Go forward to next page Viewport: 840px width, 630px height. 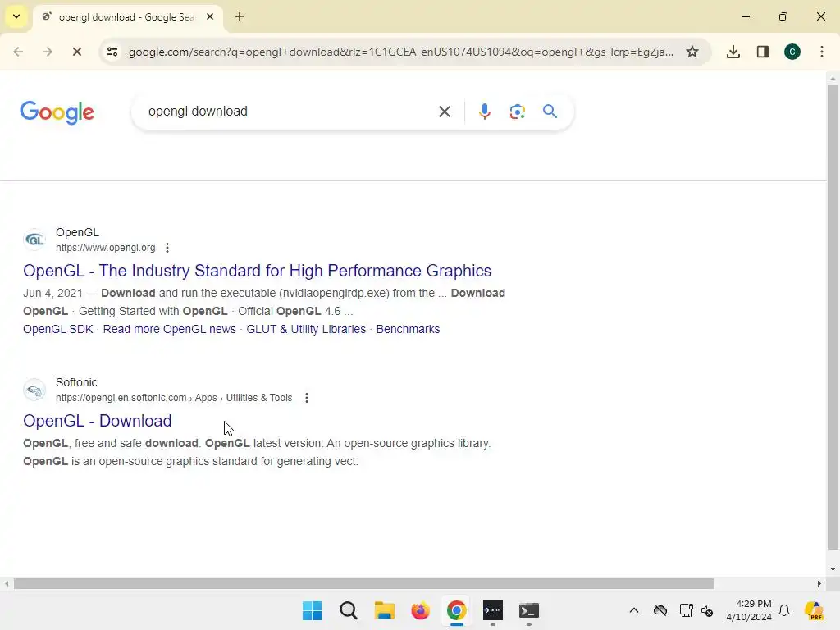[x=48, y=52]
